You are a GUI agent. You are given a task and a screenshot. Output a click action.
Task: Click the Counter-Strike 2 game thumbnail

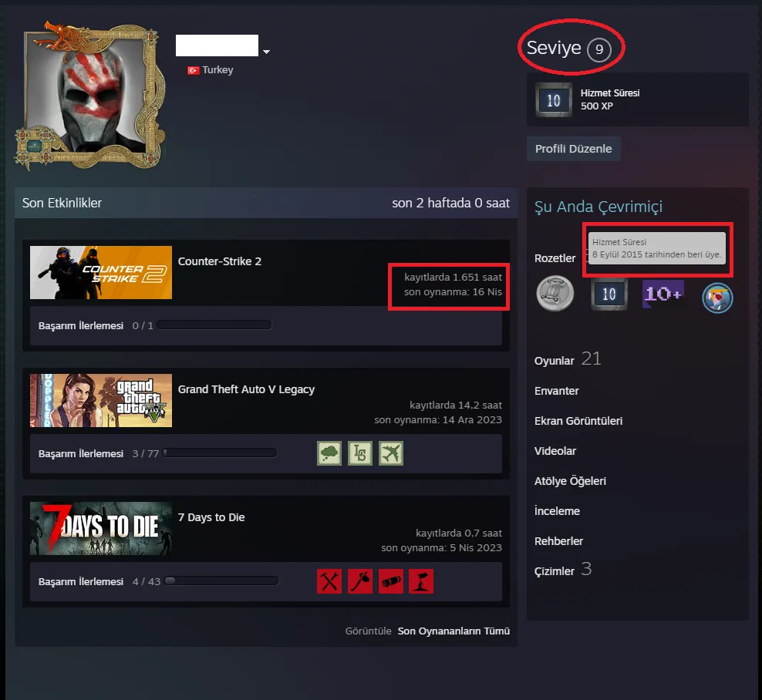tap(101, 272)
